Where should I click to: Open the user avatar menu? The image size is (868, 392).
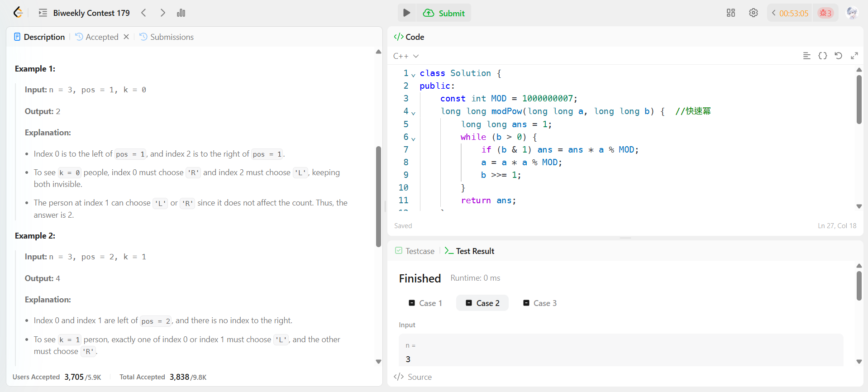pos(852,13)
